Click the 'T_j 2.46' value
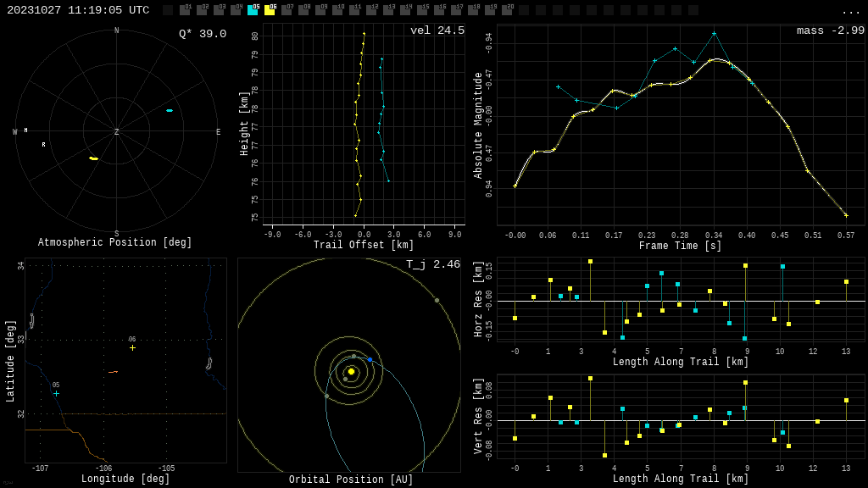The width and height of the screenshot is (868, 488). coord(433,264)
